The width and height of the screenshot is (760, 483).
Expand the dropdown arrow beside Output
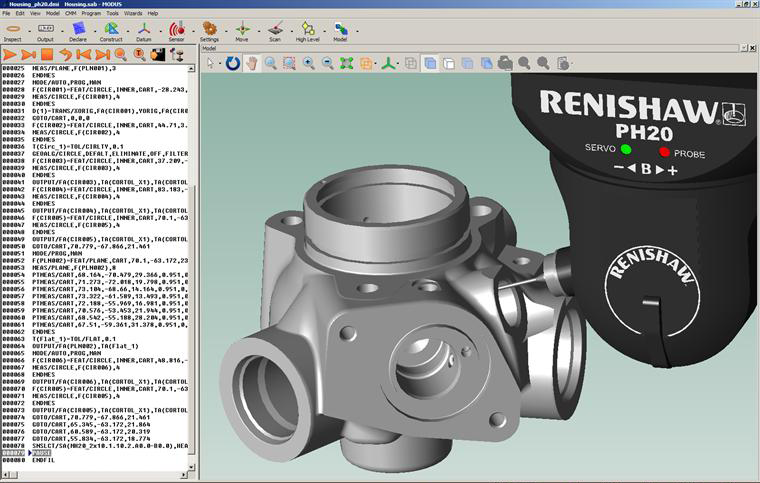tap(62, 31)
